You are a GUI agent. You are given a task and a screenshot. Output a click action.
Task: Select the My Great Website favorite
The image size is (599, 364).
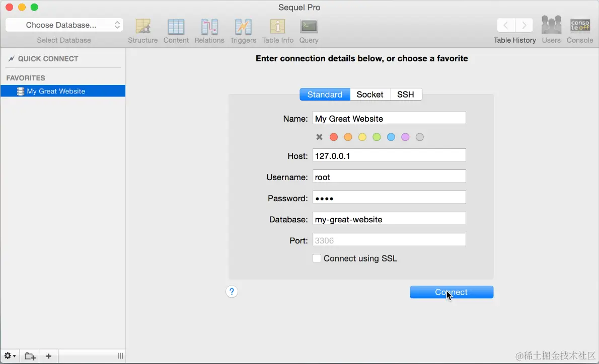pyautogui.click(x=62, y=91)
